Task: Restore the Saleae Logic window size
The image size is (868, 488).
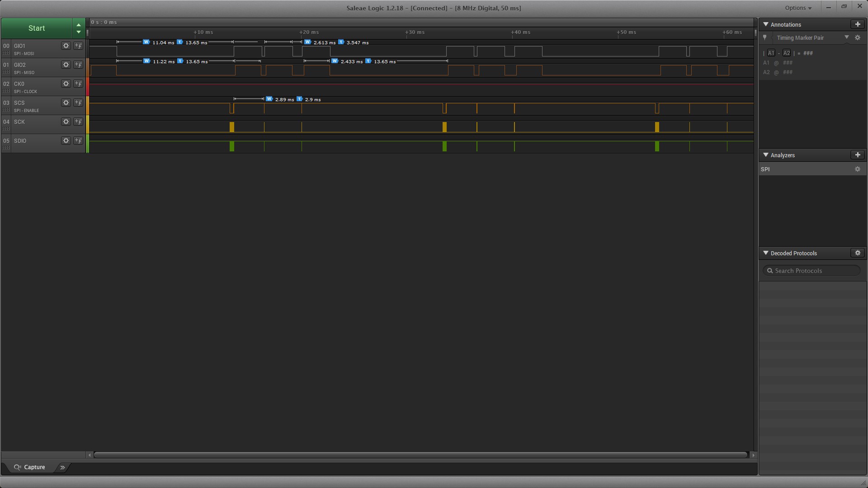Action: 844,6
